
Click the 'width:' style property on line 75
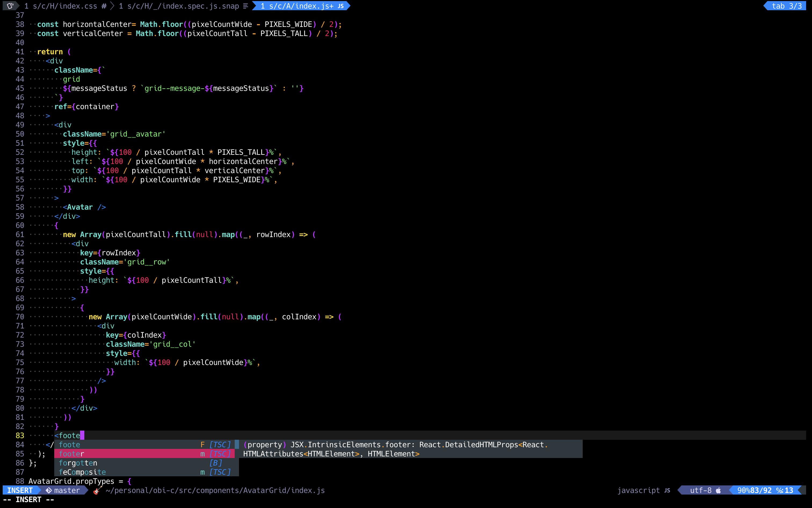127,362
